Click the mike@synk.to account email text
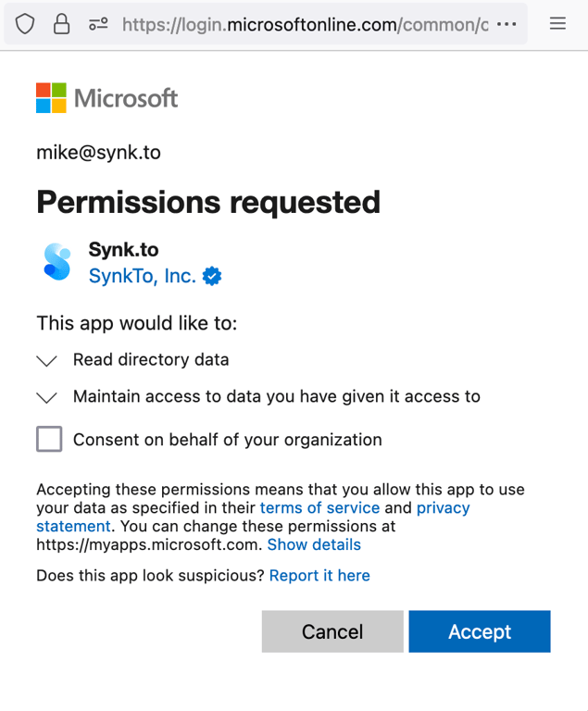This screenshot has height=711, width=588. click(x=98, y=152)
